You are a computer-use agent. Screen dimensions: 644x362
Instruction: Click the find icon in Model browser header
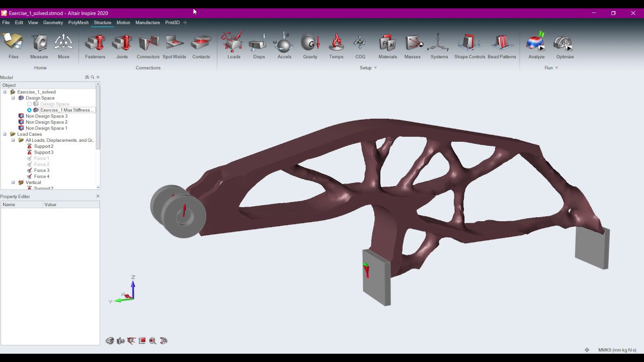(x=87, y=77)
